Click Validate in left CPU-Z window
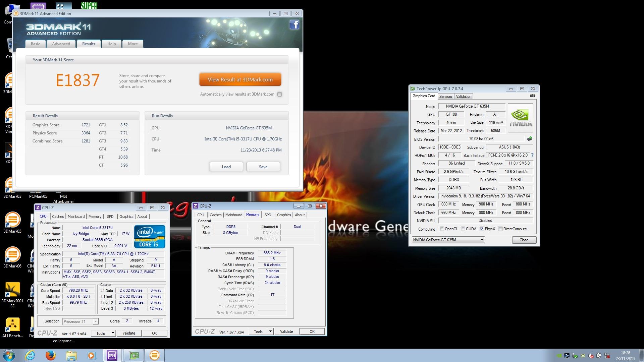 coord(129,333)
